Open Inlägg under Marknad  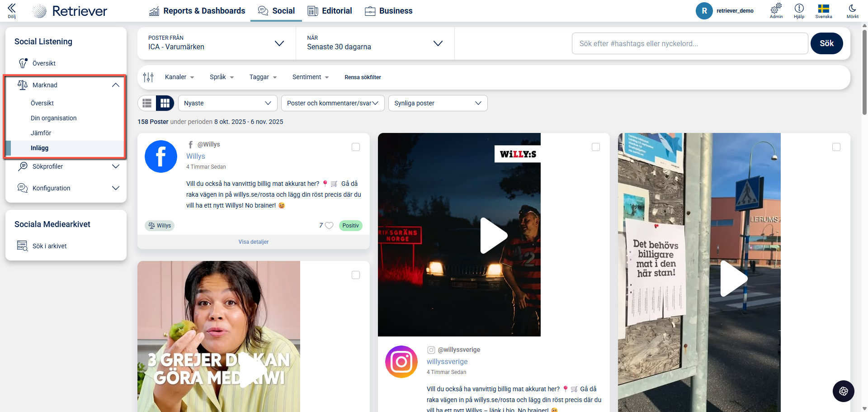(40, 148)
